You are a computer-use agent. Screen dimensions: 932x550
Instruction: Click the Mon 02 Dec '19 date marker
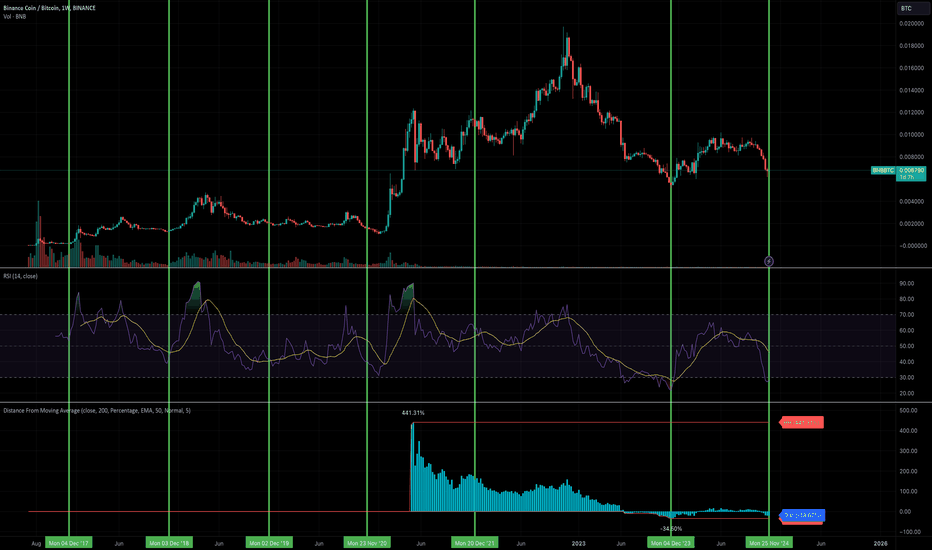coord(269,543)
